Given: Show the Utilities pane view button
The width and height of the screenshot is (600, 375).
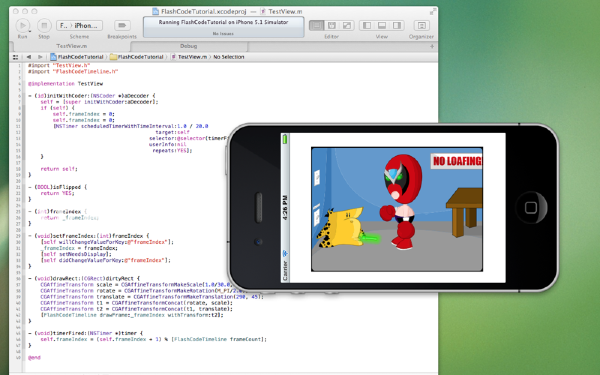Looking at the screenshot, I should pos(396,25).
